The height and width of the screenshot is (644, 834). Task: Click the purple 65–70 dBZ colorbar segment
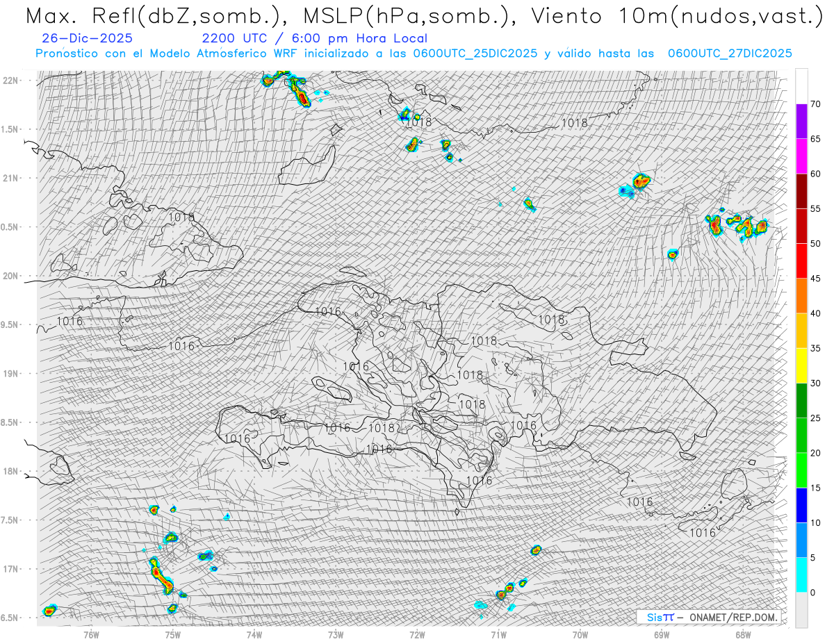click(801, 122)
